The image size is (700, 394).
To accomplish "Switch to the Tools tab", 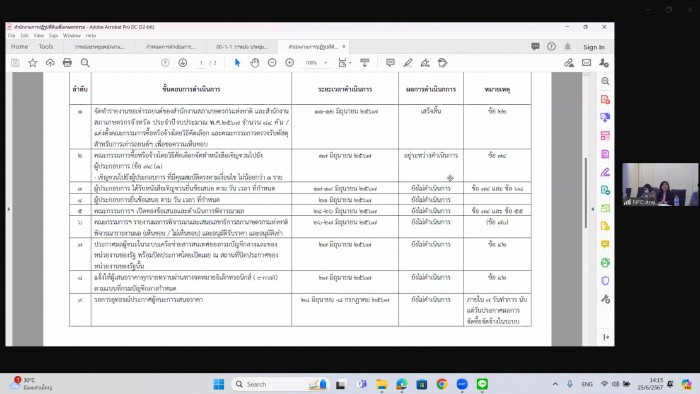I will pos(46,47).
